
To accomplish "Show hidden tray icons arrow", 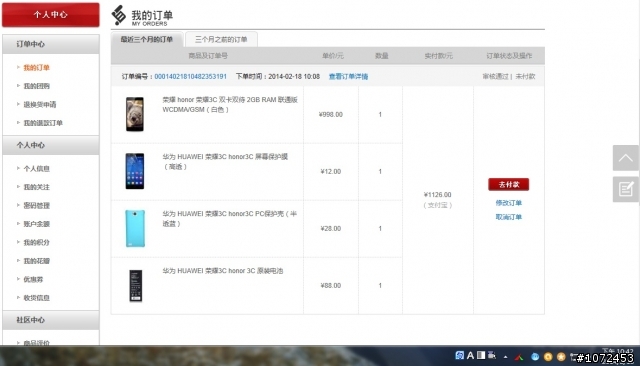I will pos(505,357).
